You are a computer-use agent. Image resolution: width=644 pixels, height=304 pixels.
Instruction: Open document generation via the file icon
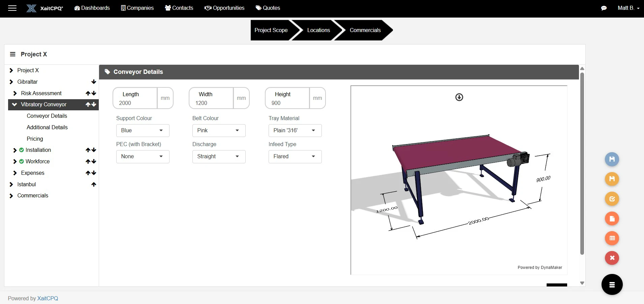tap(612, 218)
